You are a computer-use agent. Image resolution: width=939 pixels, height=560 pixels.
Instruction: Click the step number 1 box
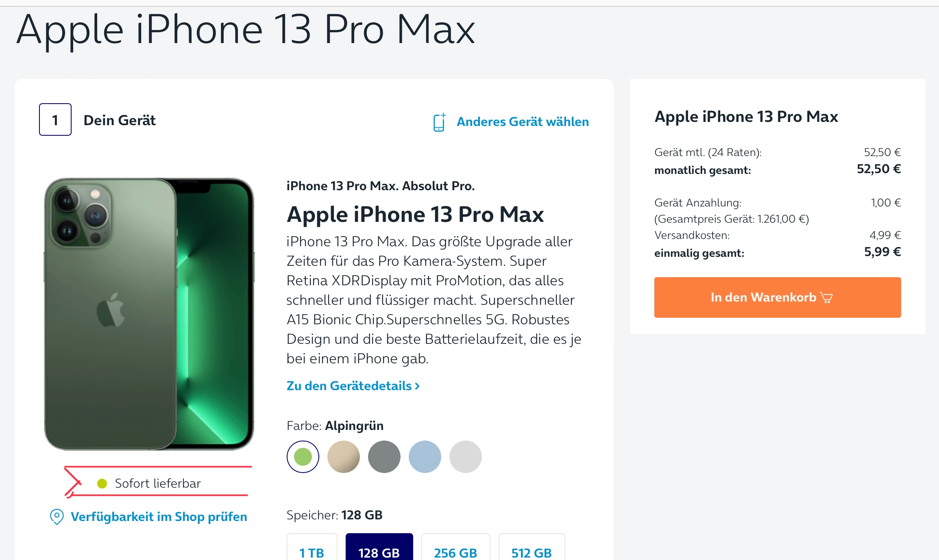point(55,119)
